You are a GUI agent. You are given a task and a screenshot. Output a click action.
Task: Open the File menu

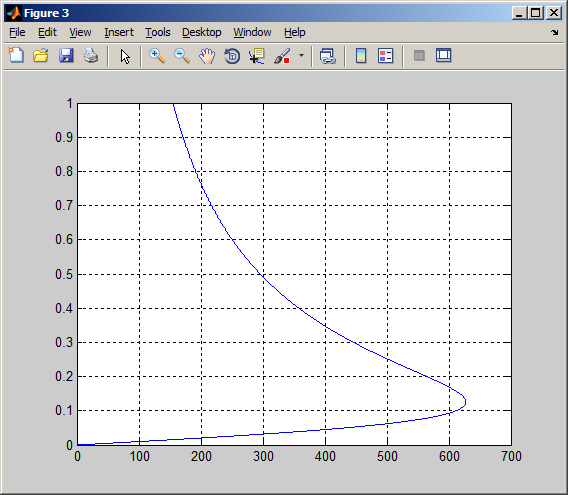pyautogui.click(x=17, y=32)
